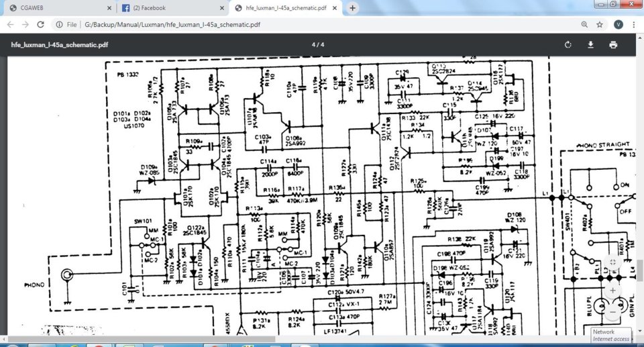Print the PDF document
This screenshot has width=644, height=347.
coord(613,45)
